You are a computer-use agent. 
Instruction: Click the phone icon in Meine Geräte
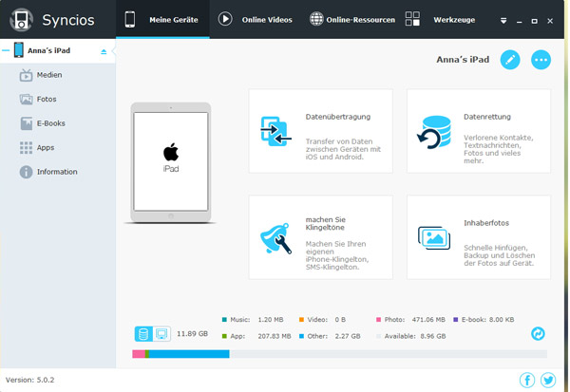click(130, 19)
